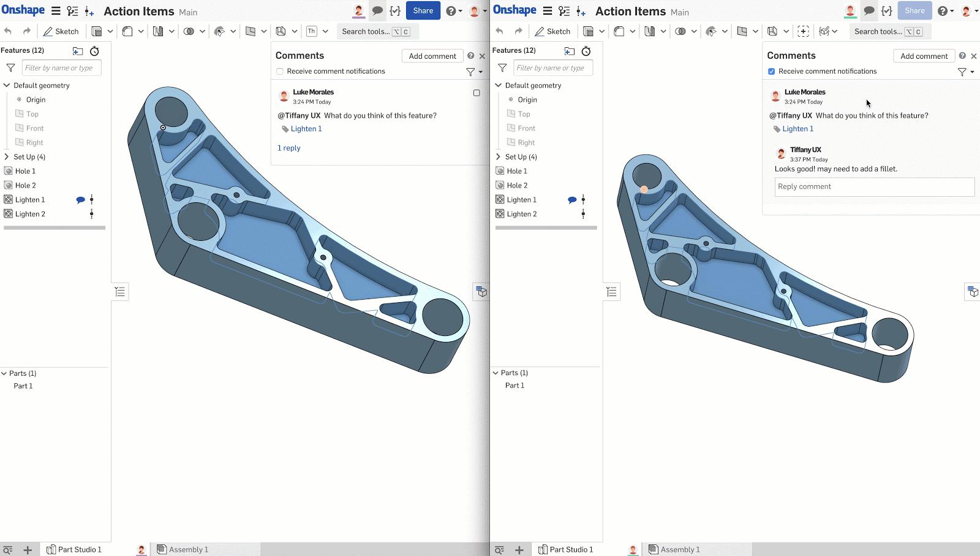
Task: Open the '1 reply' link in left comments
Action: point(289,148)
